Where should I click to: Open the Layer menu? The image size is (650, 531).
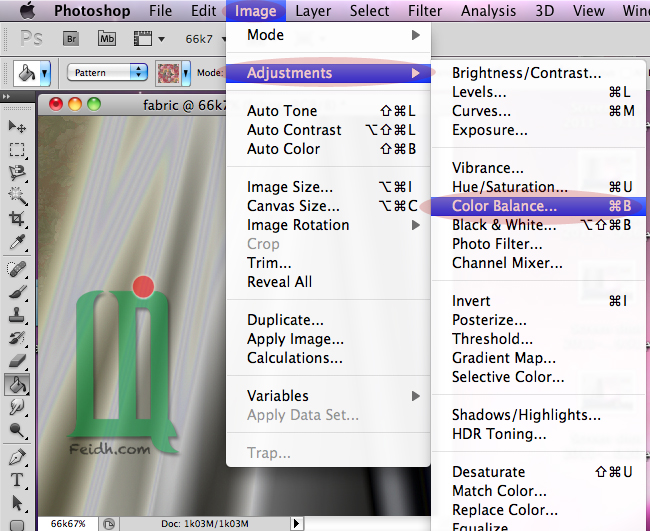click(313, 10)
